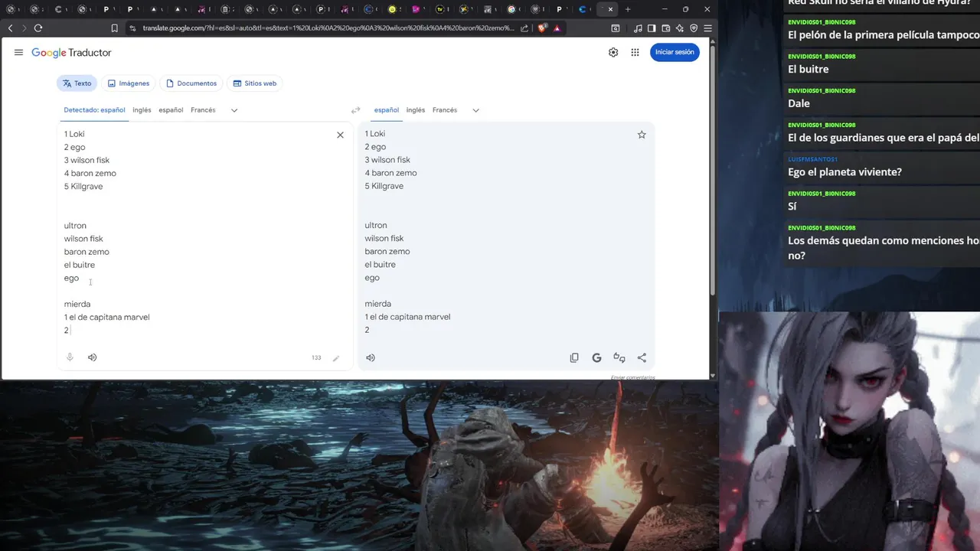Click 'ultron' in source text
This screenshot has height=551, width=980.
click(75, 226)
